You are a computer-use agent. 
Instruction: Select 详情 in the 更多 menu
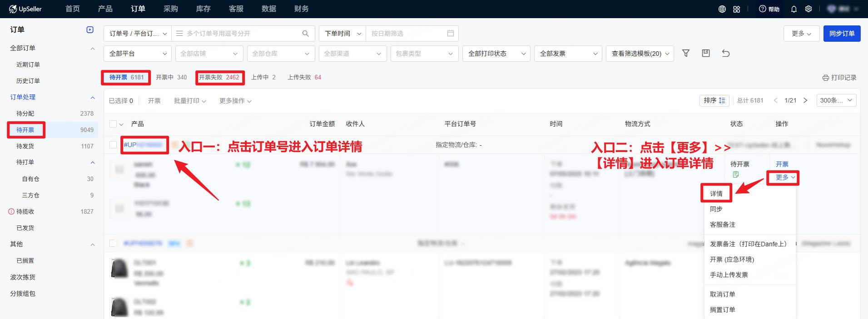[x=716, y=194]
